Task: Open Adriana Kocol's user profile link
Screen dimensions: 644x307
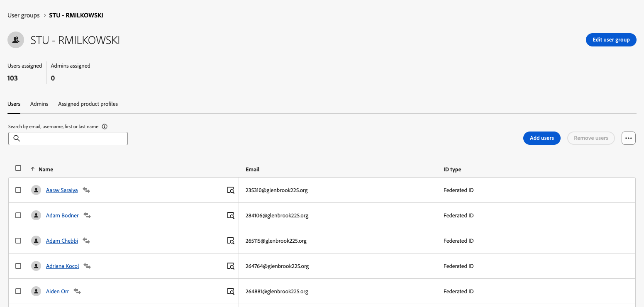Action: (x=62, y=266)
